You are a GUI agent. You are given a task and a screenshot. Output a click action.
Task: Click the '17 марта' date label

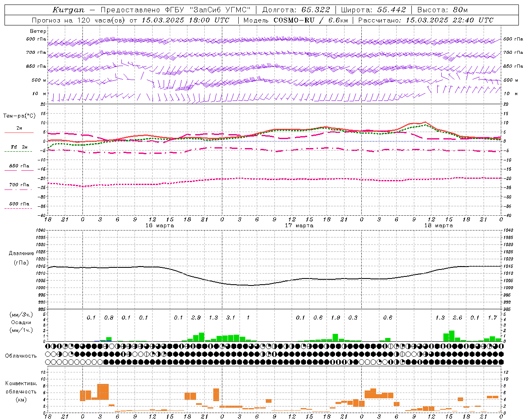coord(299,226)
